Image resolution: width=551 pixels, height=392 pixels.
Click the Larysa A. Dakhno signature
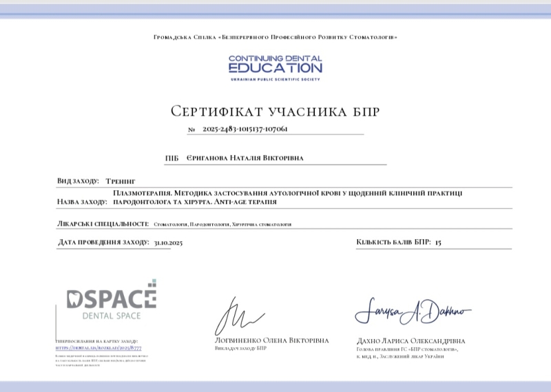[x=413, y=313]
